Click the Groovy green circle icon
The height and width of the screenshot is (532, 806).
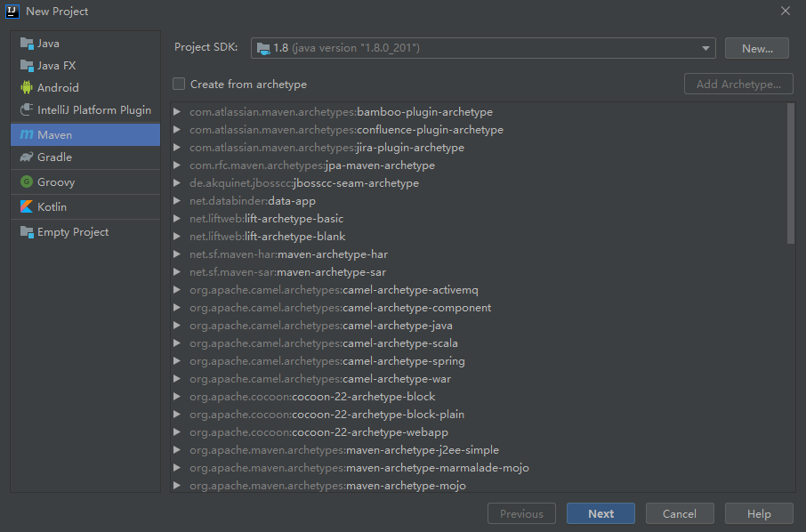(27, 181)
